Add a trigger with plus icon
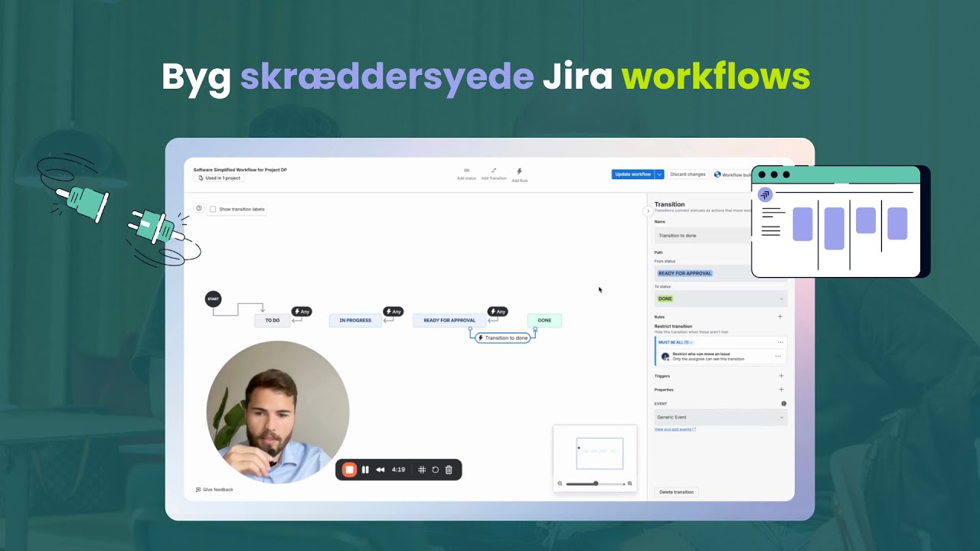The height and width of the screenshot is (551, 980). [x=781, y=376]
